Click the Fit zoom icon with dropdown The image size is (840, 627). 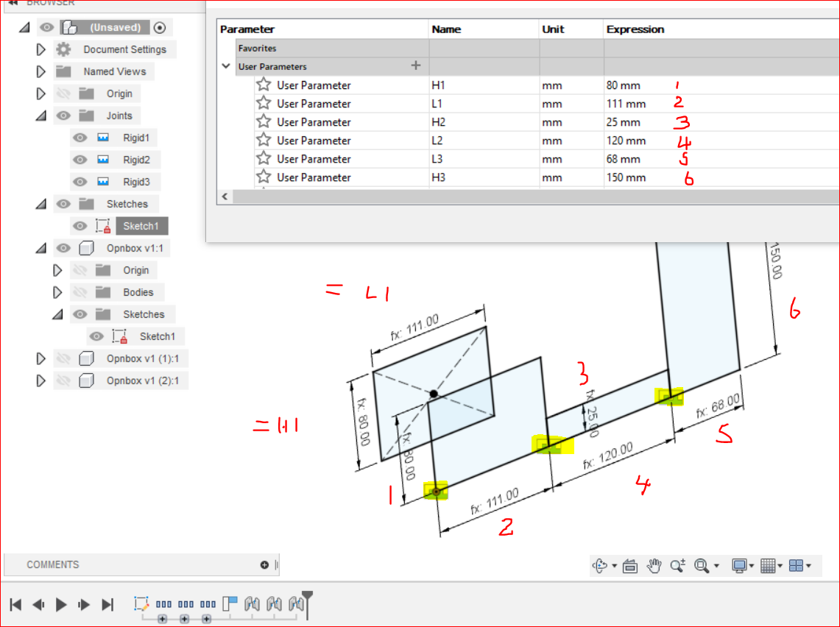[x=701, y=565]
